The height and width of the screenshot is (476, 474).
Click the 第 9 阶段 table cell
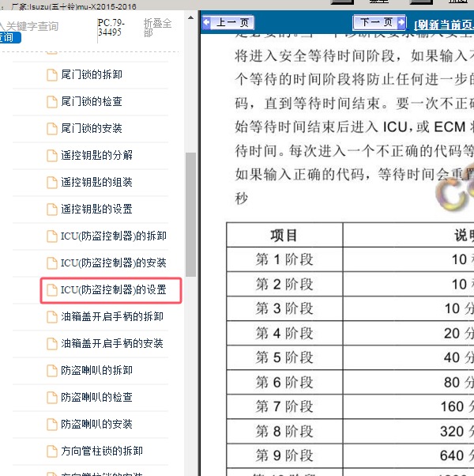[x=284, y=455]
